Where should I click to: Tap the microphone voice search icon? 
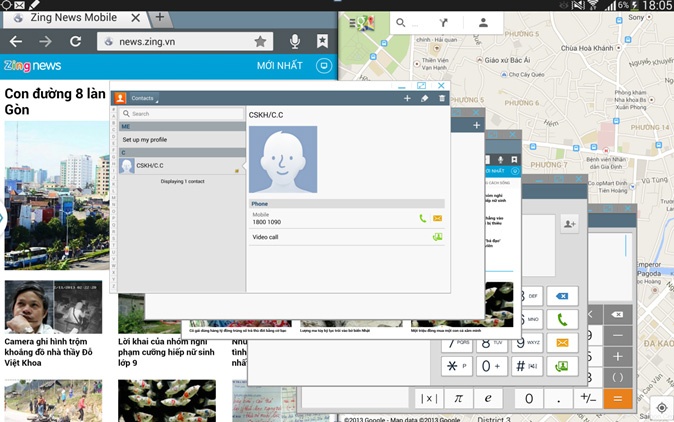[x=294, y=41]
